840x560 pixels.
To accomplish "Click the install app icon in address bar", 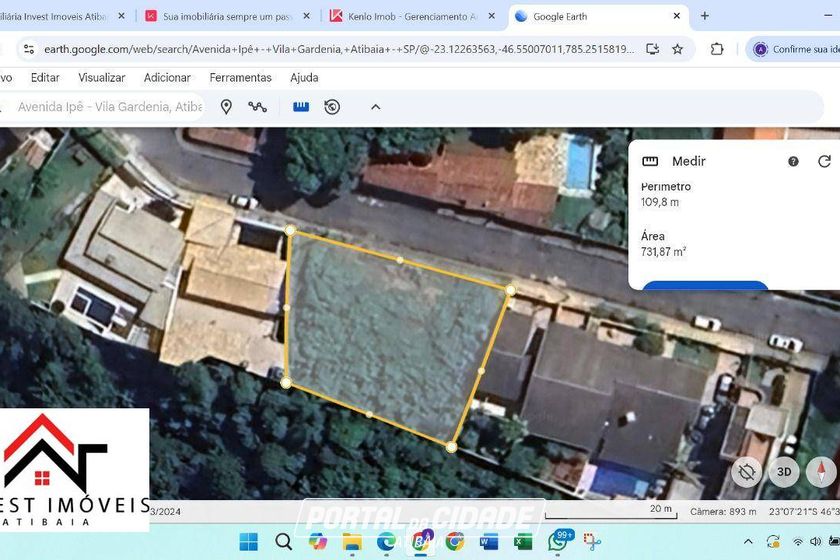I will (652, 49).
